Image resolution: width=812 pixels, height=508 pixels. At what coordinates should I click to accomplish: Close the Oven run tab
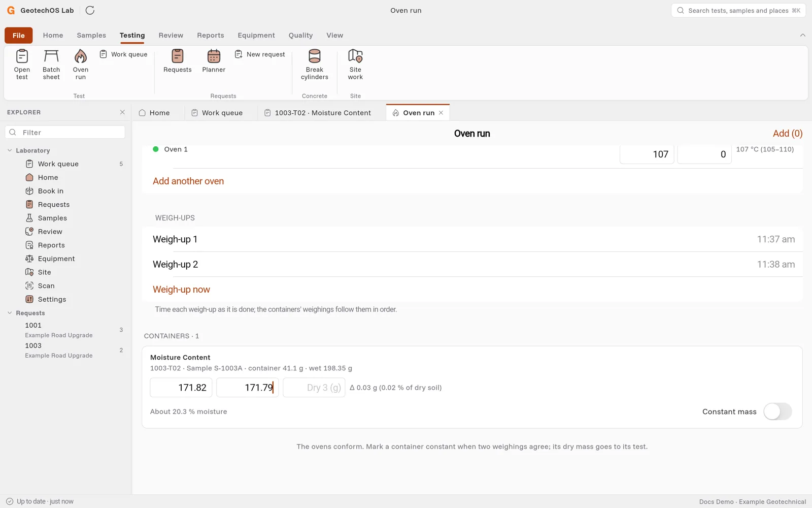(441, 113)
